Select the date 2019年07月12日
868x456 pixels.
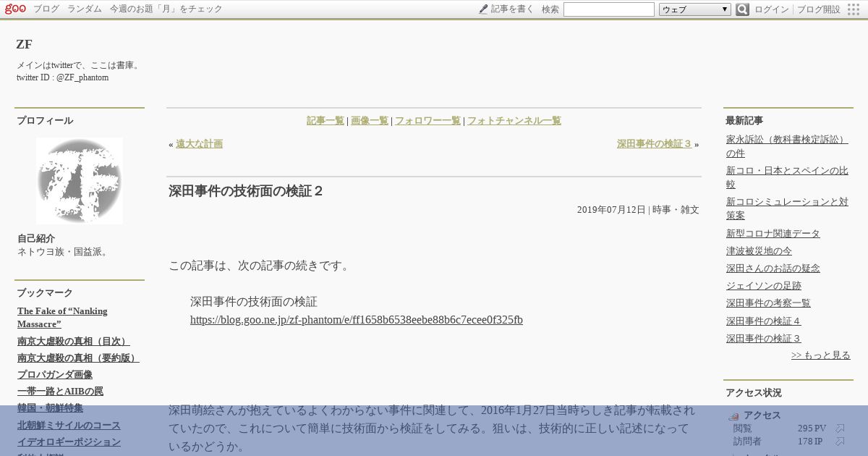pyautogui.click(x=611, y=210)
